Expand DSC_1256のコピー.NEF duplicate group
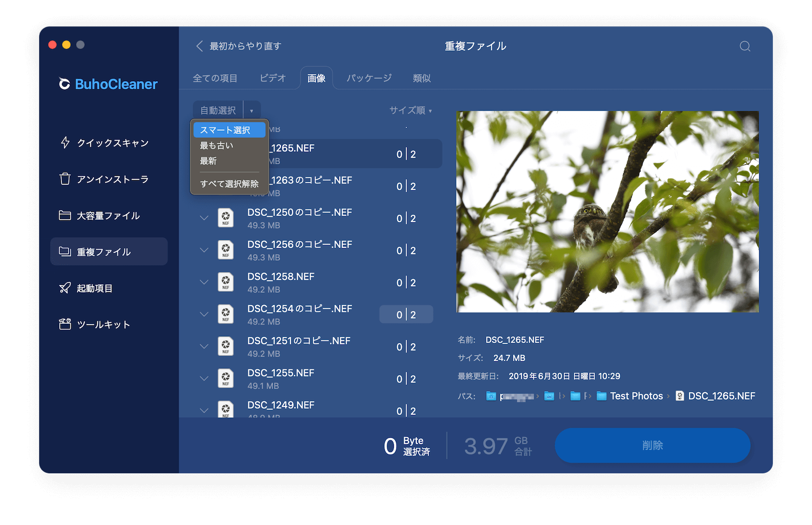 coord(204,250)
